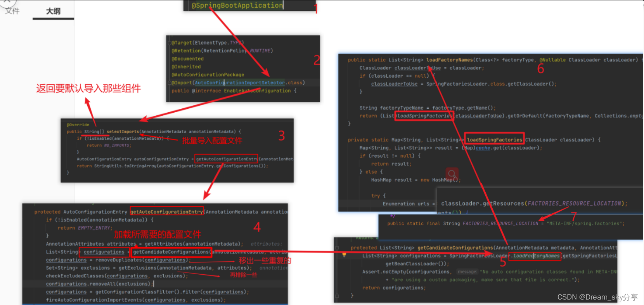Click classLoader.getResources(FACTORIES_RESOURCE_LOCATION) call

pyautogui.click(x=534, y=204)
